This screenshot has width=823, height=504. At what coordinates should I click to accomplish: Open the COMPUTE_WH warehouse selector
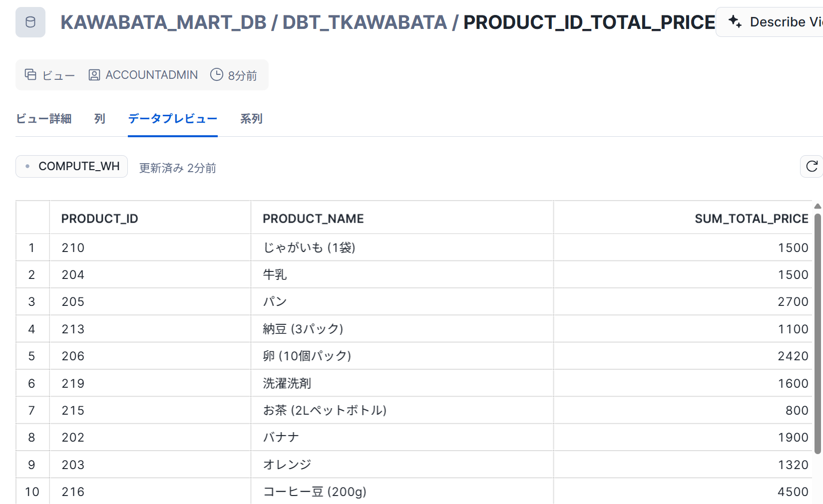click(71, 166)
